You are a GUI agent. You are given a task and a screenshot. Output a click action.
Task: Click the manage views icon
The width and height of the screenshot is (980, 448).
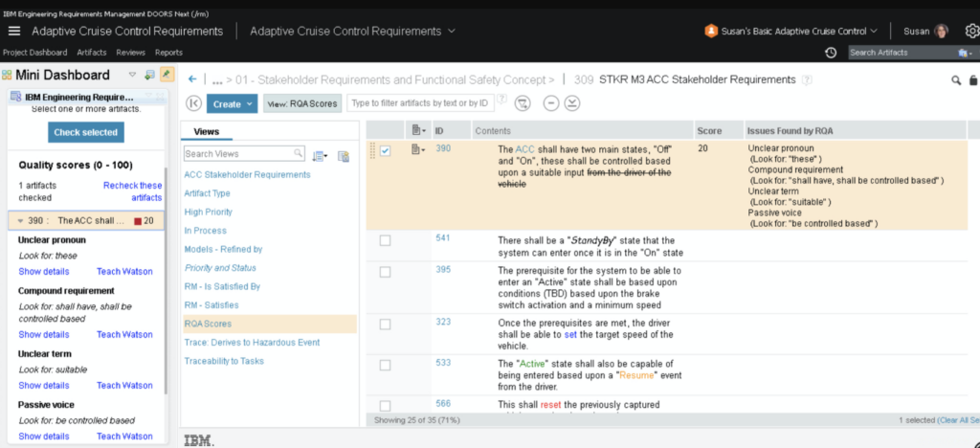point(343,156)
